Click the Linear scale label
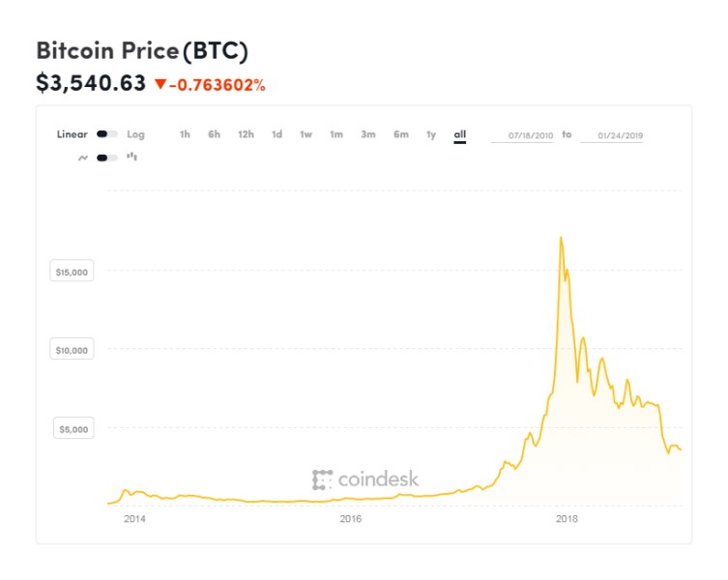Screen dimensions: 728x580 72,134
